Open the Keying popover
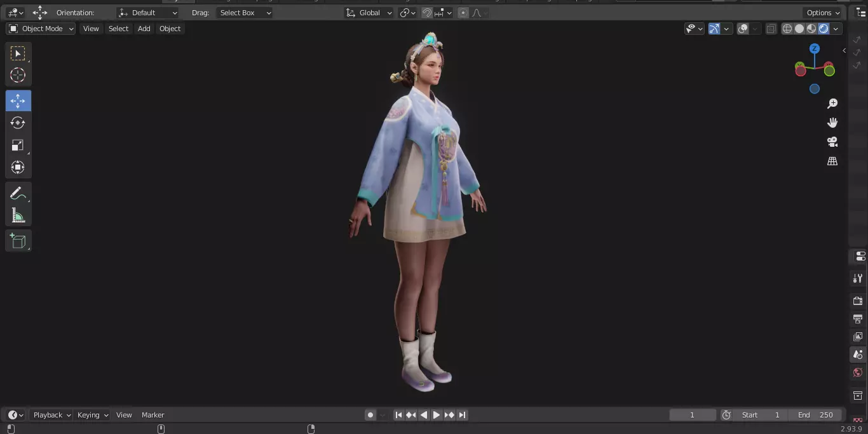The width and height of the screenshot is (868, 434). [93, 415]
